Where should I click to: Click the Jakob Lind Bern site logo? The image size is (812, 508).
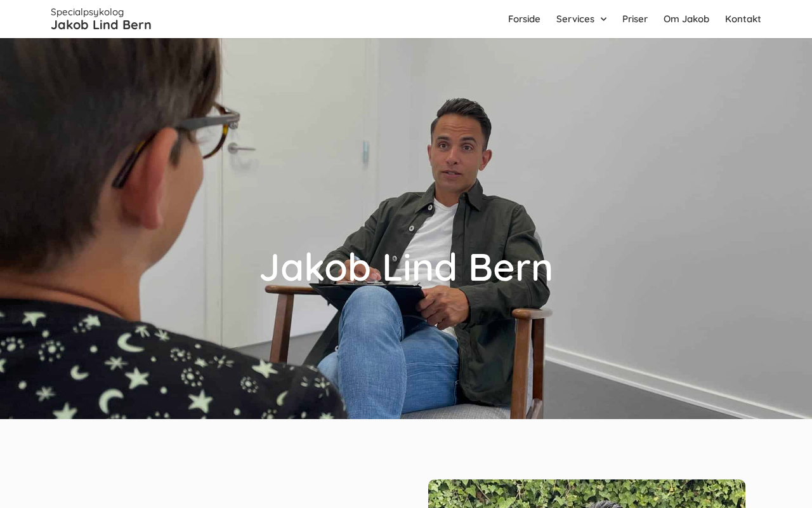pyautogui.click(x=101, y=25)
